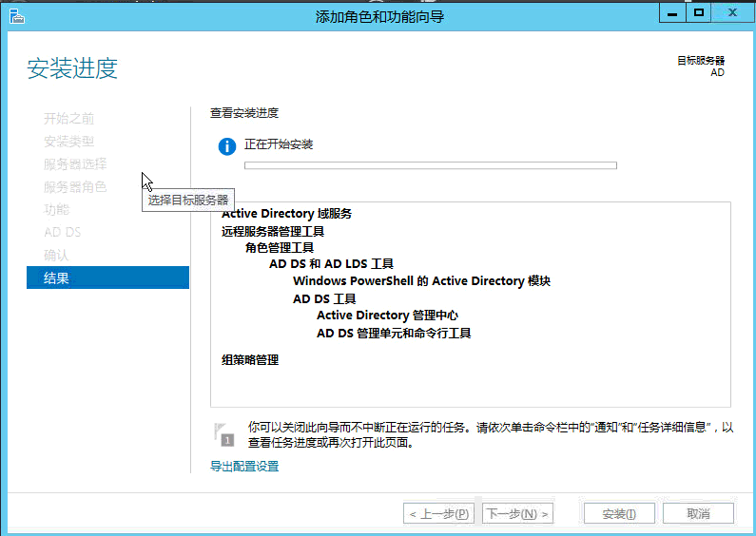Screen dimensions: 756x536
Task: Open the 服务器角色 step in the sidebar
Action: [75, 187]
